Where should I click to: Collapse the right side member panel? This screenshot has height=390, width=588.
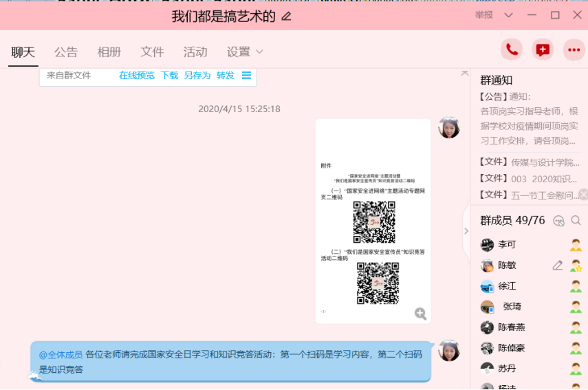click(466, 231)
